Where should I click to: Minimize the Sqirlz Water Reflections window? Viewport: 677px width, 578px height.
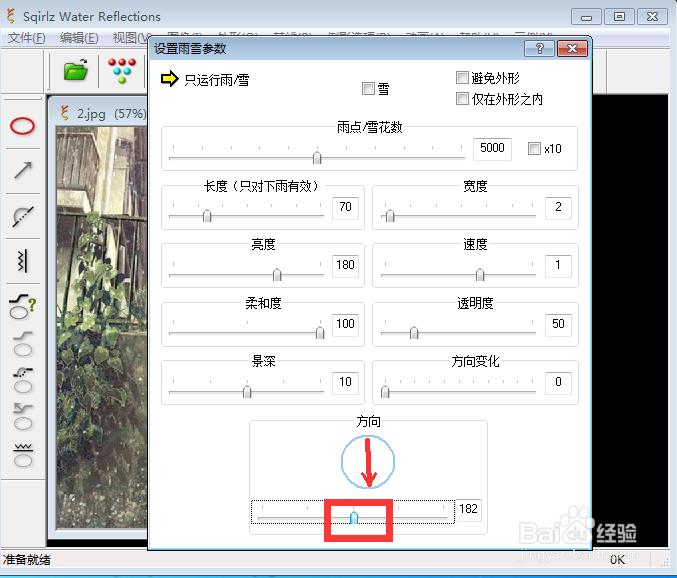(586, 17)
